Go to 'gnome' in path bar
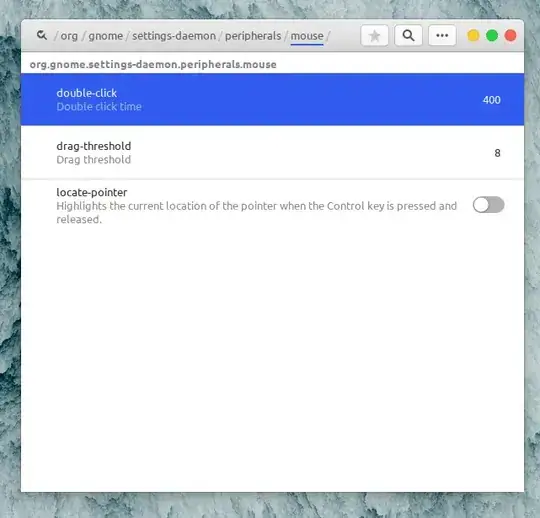 pyautogui.click(x=105, y=36)
